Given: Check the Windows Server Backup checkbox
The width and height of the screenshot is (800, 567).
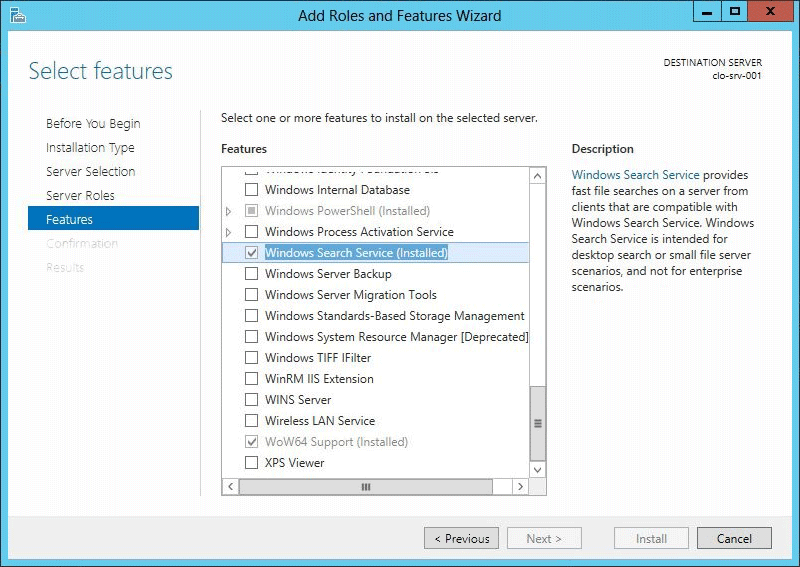Looking at the screenshot, I should click(252, 274).
